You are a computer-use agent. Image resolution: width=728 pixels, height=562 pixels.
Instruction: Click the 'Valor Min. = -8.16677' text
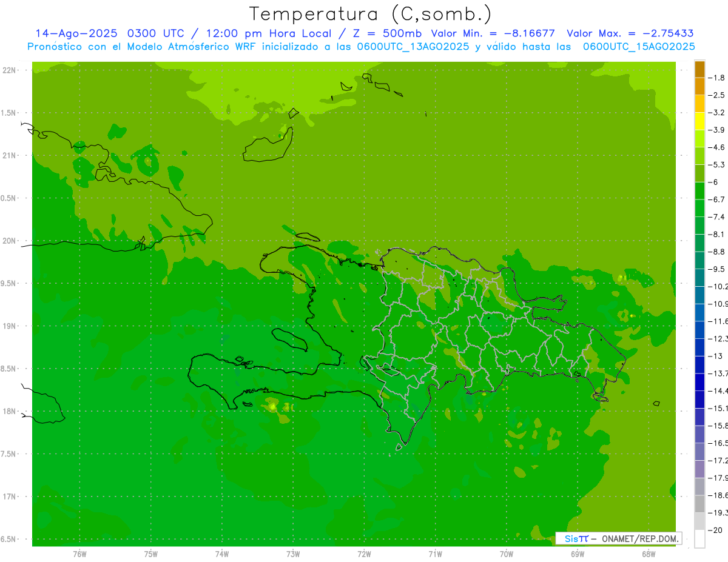click(x=493, y=33)
